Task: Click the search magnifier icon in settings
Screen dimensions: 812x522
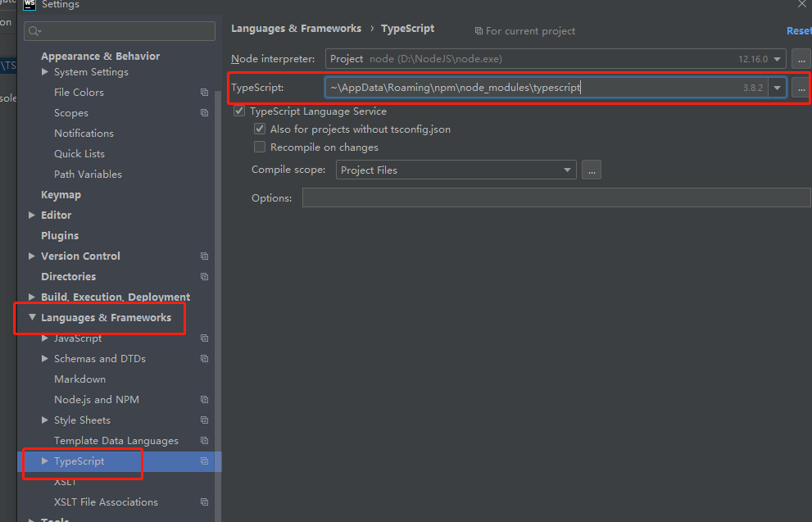Action: [34, 31]
